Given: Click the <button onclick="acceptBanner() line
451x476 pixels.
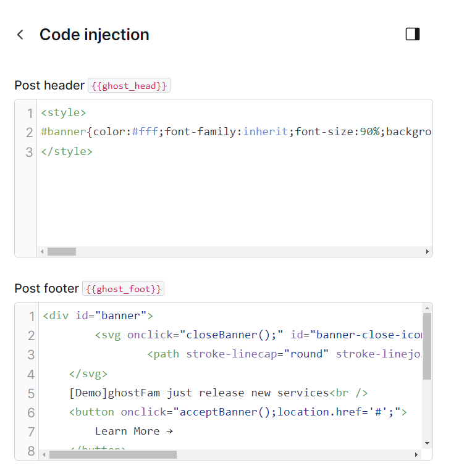Looking at the screenshot, I should (x=238, y=412).
